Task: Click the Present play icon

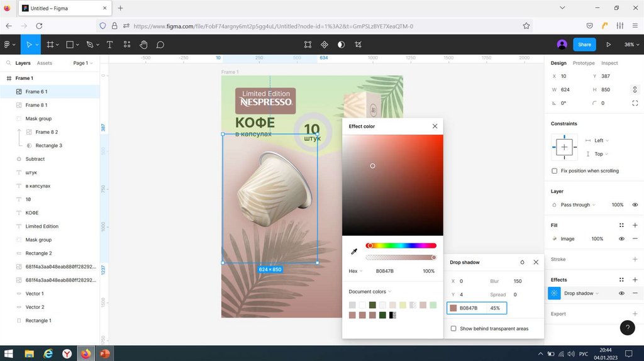Action: [608, 45]
